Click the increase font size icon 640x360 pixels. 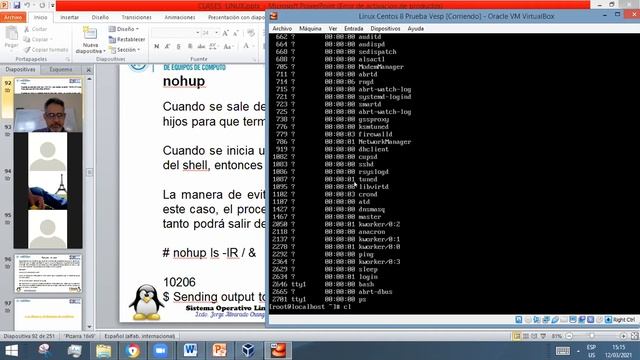point(225,33)
